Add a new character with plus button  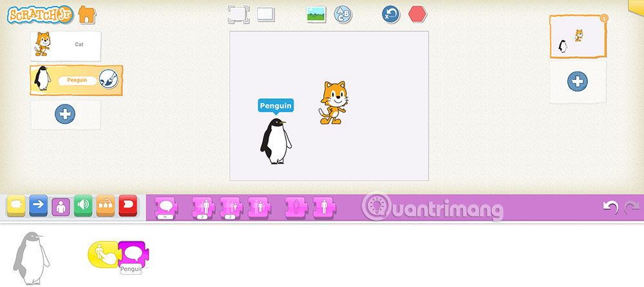(x=65, y=114)
